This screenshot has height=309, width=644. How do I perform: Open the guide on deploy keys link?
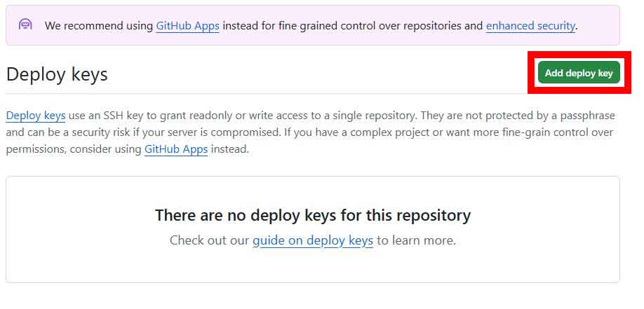point(313,240)
